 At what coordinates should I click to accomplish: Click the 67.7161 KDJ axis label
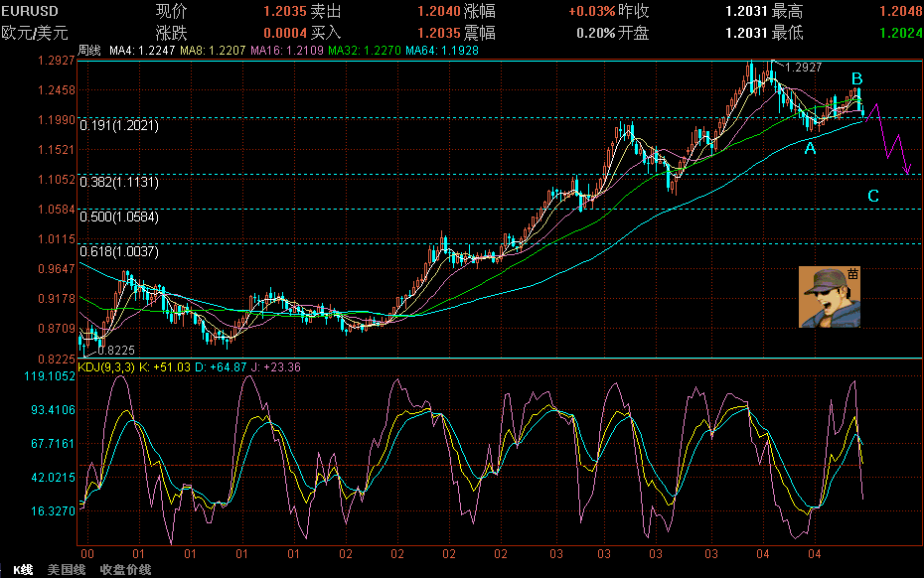coord(53,443)
